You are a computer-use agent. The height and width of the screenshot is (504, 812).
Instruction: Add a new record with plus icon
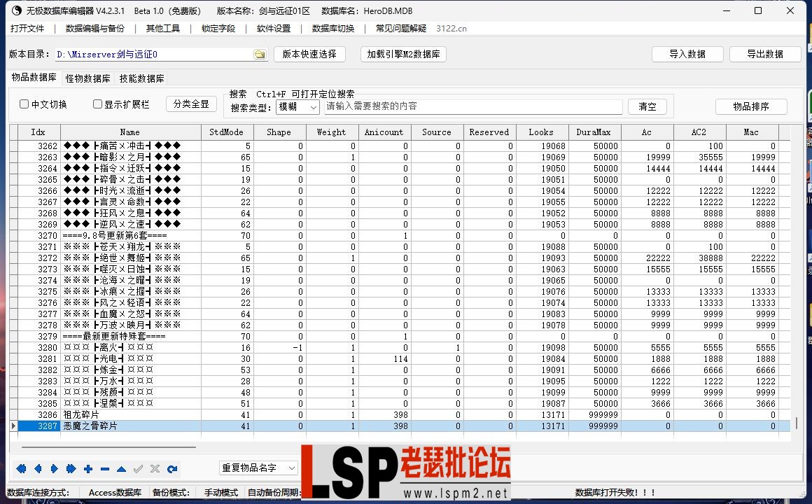(88, 469)
